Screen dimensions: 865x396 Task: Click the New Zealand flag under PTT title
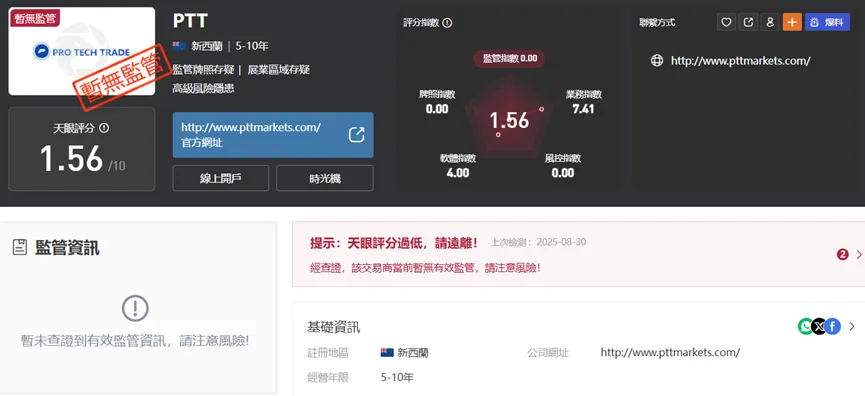click(179, 46)
